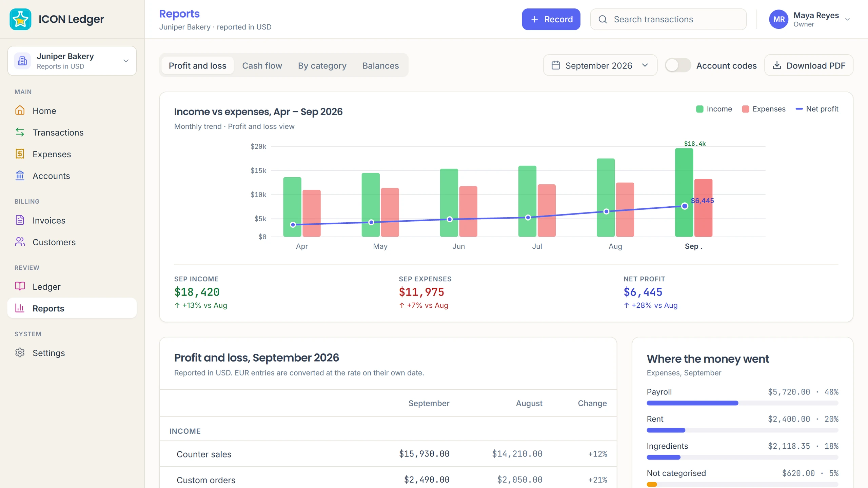Click the Record button
This screenshot has width=868, height=488.
pos(551,19)
